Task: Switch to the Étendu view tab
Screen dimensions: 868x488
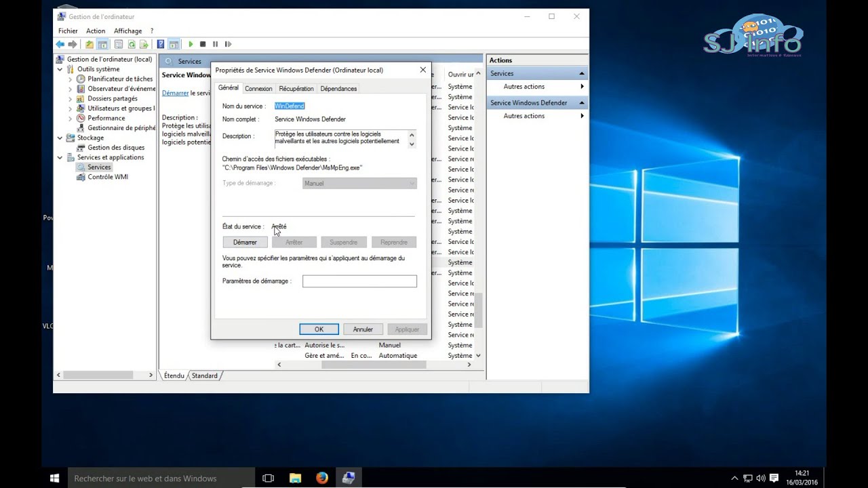Action: point(174,375)
